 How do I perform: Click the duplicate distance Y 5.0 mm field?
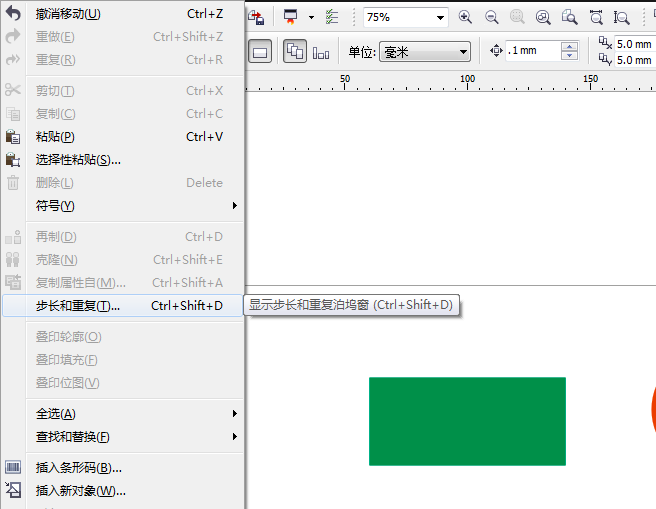[x=634, y=60]
